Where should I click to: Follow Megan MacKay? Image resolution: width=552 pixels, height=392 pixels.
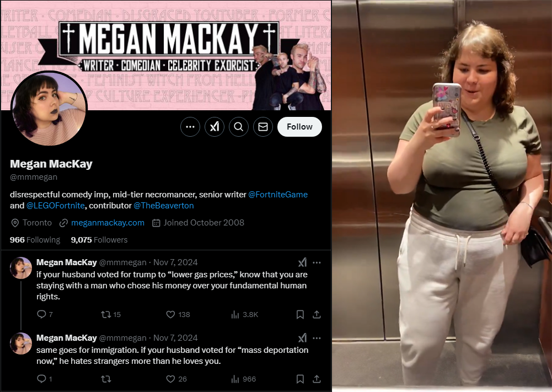(299, 127)
